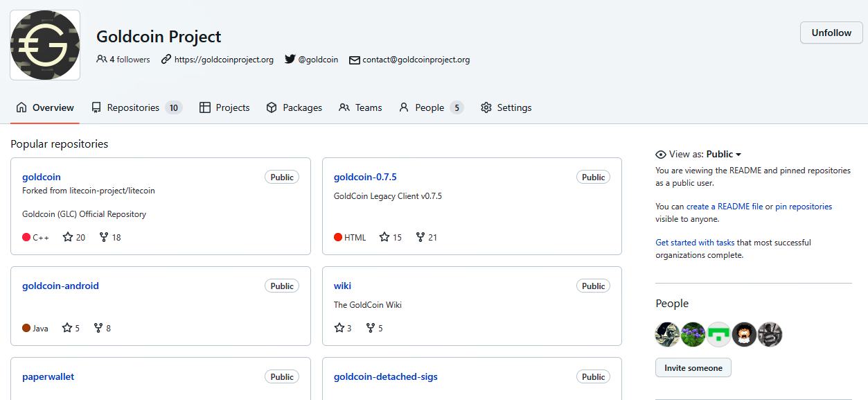The image size is (868, 400).
Task: Open the fork count for goldcoin-0.7.5
Action: (426, 237)
